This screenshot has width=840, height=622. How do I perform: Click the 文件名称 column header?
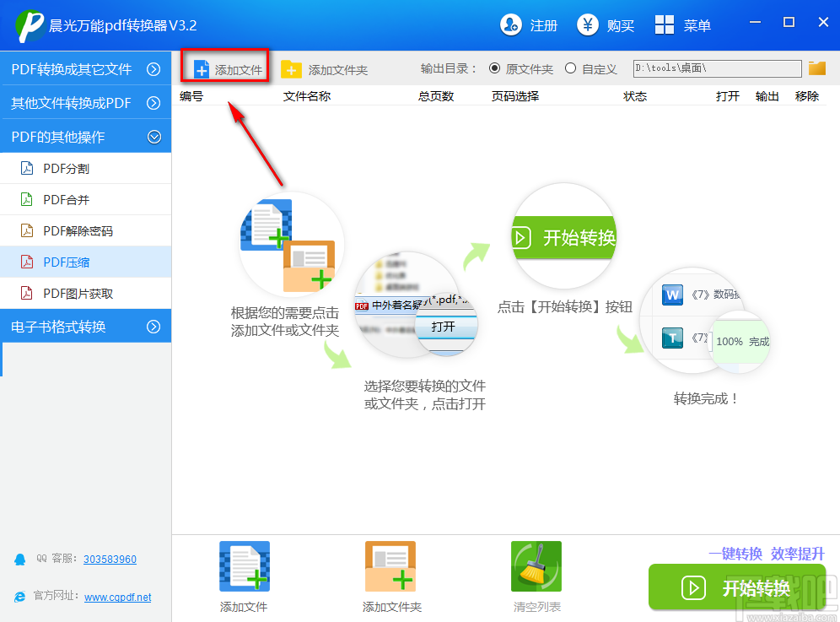[x=307, y=96]
